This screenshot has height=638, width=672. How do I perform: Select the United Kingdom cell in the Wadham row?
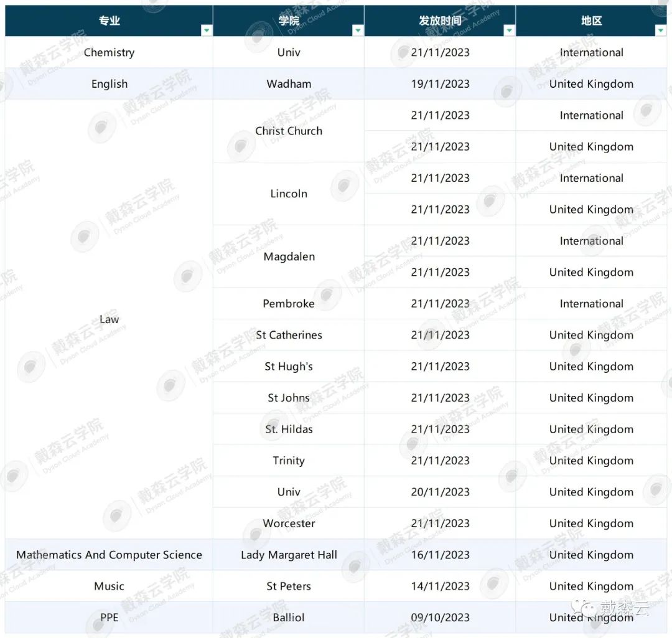pyautogui.click(x=592, y=83)
